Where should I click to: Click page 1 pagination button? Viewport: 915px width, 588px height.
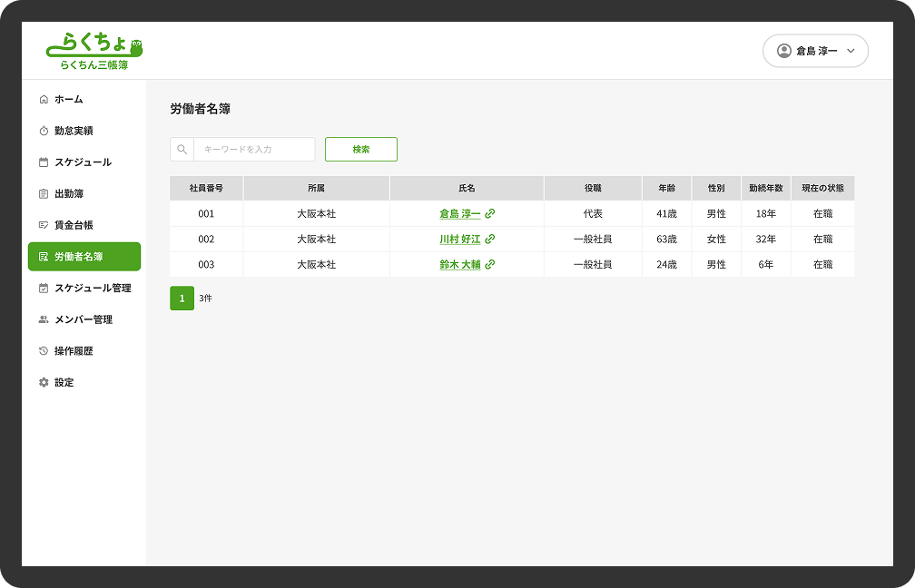point(182,299)
